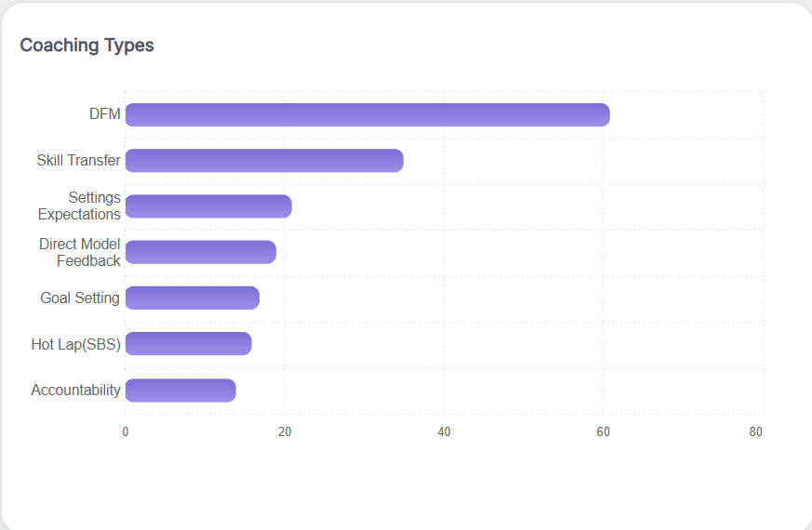Select the Settings Expectations category label
Image resolution: width=812 pixels, height=530 pixels.
pyautogui.click(x=80, y=206)
